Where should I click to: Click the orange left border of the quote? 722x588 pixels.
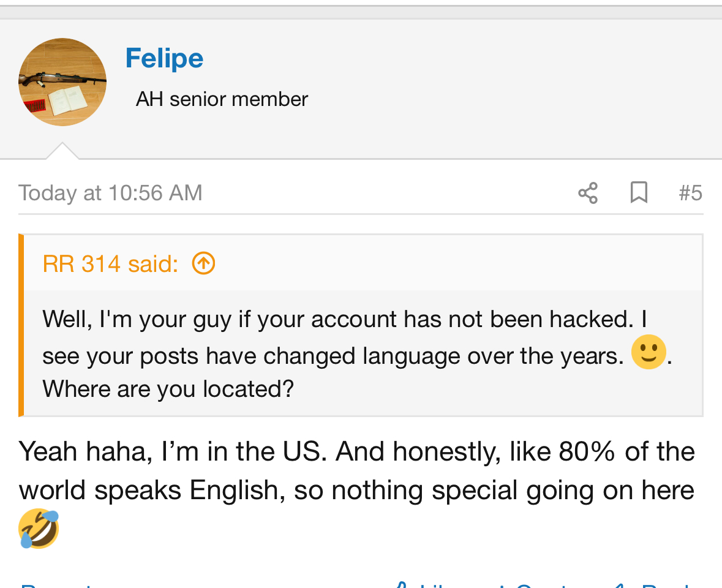tap(21, 325)
